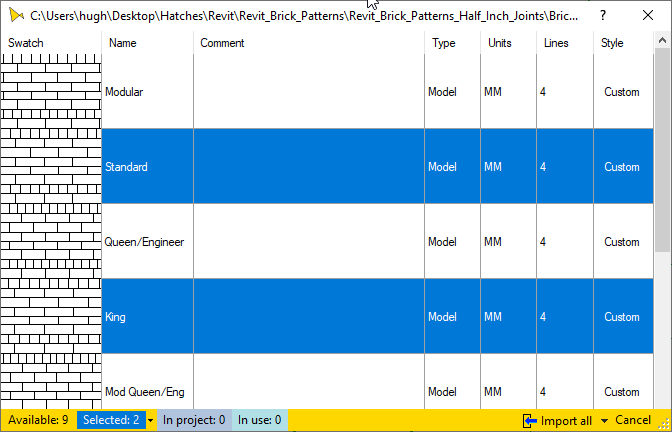Open the Selected dropdown arrow

(x=150, y=421)
